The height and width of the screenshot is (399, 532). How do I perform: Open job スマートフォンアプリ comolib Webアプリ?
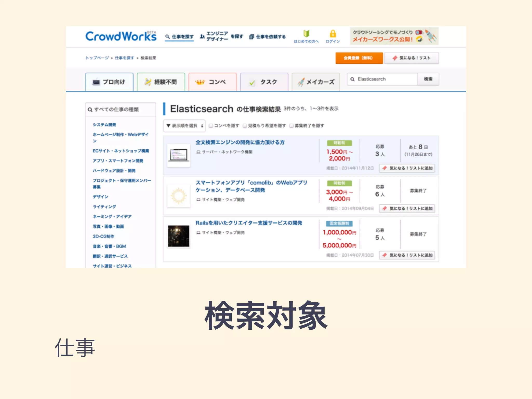tap(251, 186)
